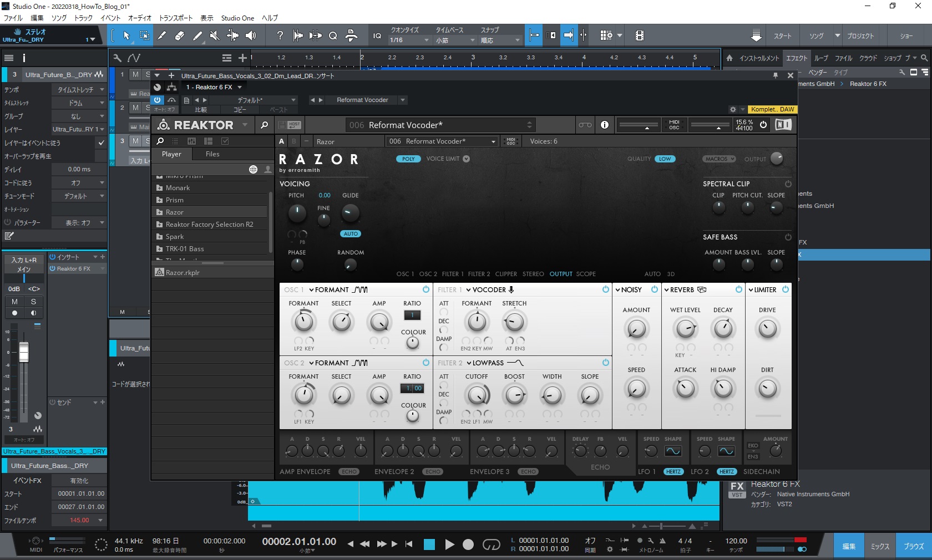Click the stop playback button
This screenshot has height=560, width=932.
tap(429, 544)
